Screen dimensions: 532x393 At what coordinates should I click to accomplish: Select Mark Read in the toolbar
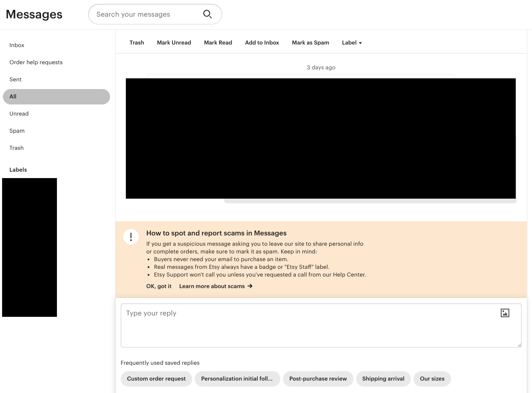point(218,42)
